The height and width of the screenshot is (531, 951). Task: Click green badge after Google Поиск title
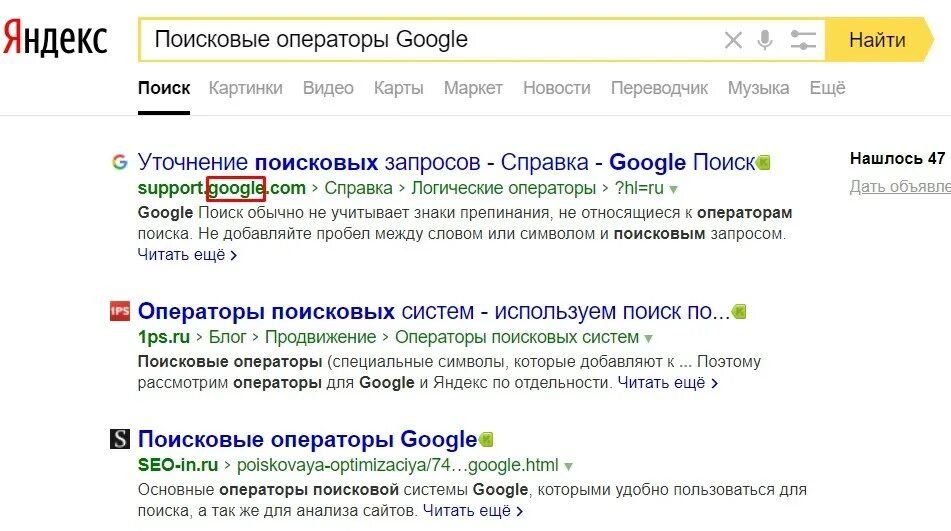(x=764, y=162)
